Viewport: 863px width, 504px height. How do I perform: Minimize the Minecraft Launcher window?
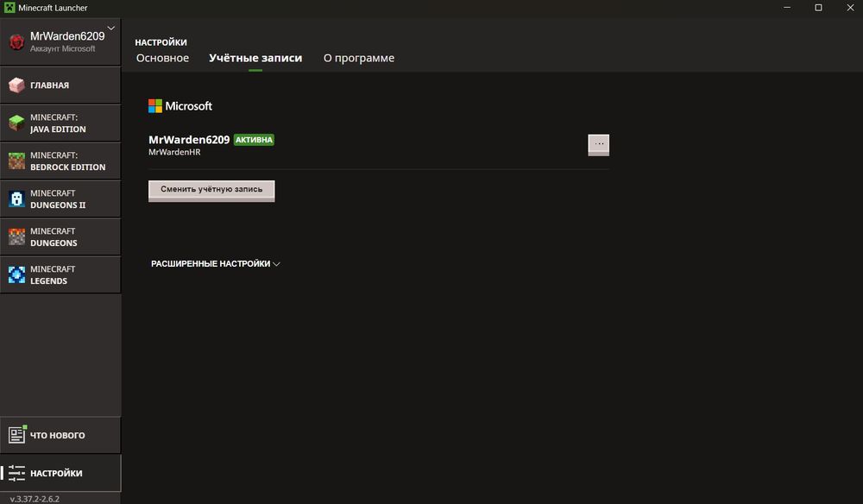click(787, 8)
